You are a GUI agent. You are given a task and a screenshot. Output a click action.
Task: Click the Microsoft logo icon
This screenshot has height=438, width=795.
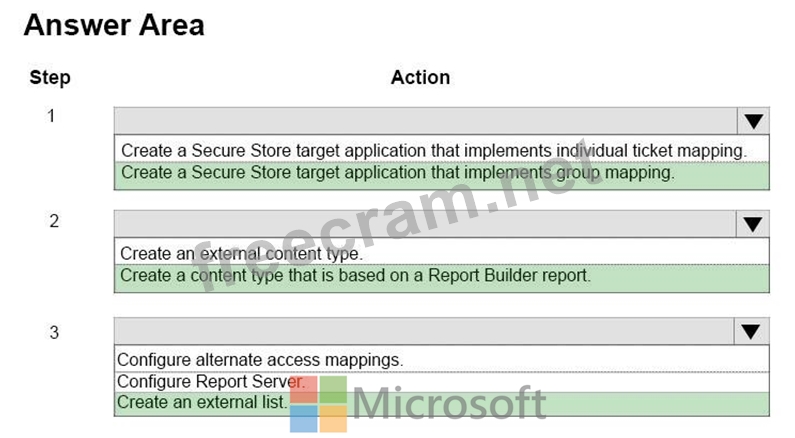point(318,404)
